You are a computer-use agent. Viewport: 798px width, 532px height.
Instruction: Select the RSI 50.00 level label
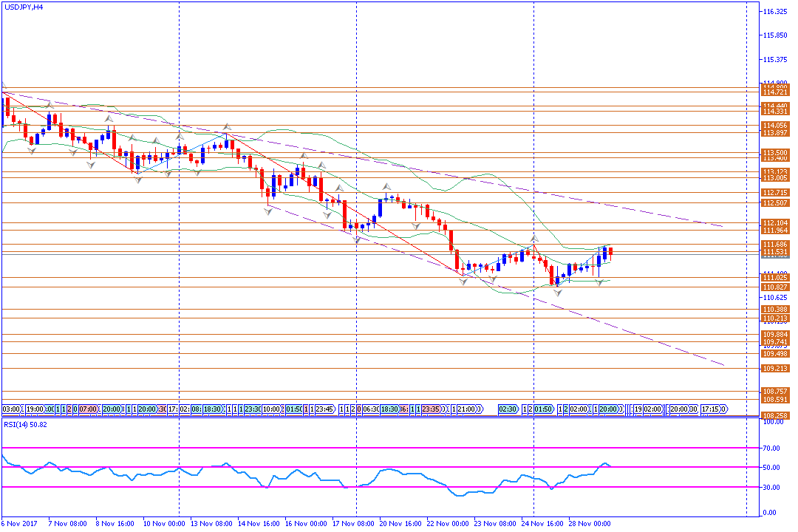(x=771, y=468)
